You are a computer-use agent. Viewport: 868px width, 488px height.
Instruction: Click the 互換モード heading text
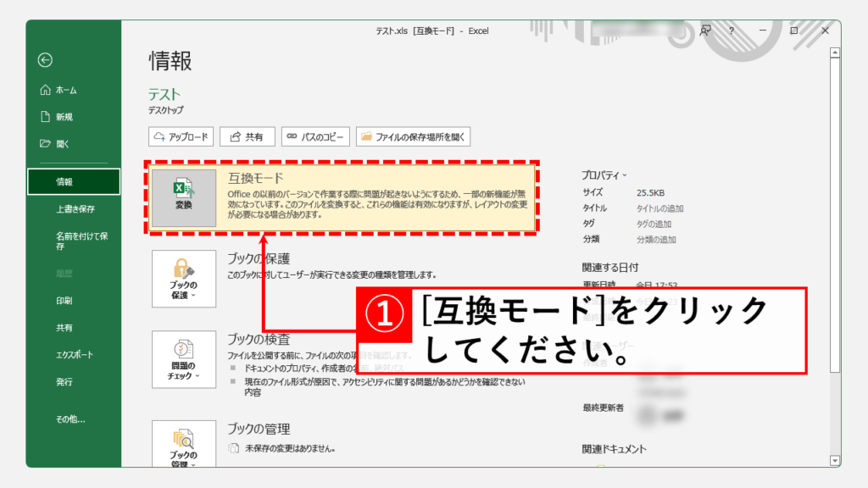(255, 178)
